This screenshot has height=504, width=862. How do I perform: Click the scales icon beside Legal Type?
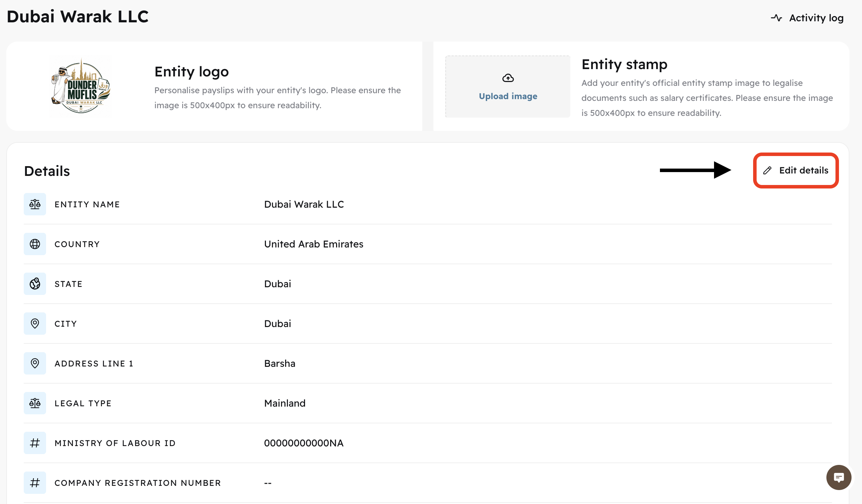pos(35,403)
